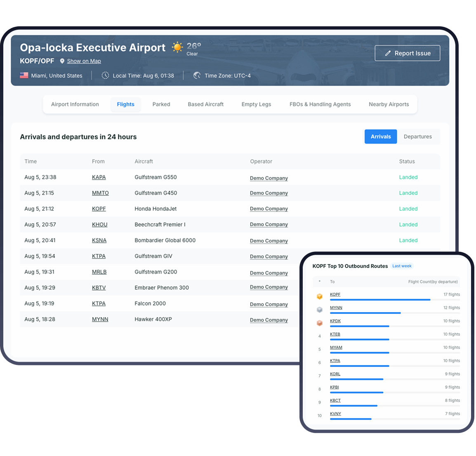476x456 pixels.
Task: Expand the FBOs & Handling Agents section
Action: (x=320, y=104)
